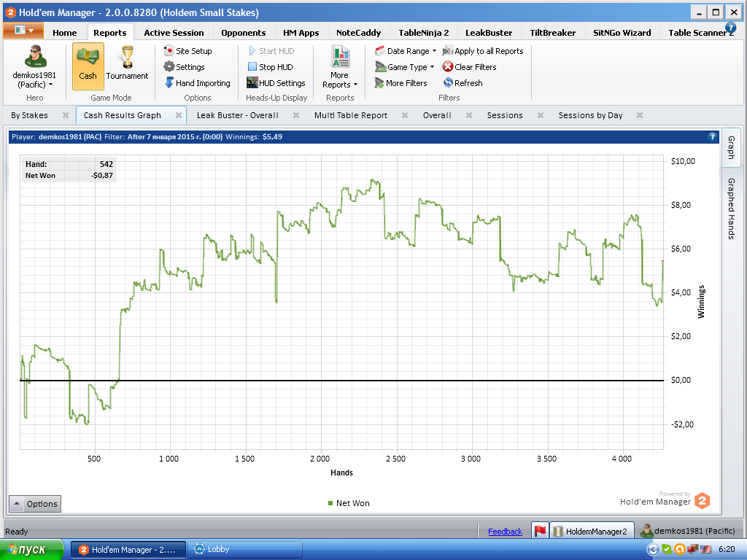Screen dimensions: 747x560
Task: Open Hand Importing option
Action: 197,83
